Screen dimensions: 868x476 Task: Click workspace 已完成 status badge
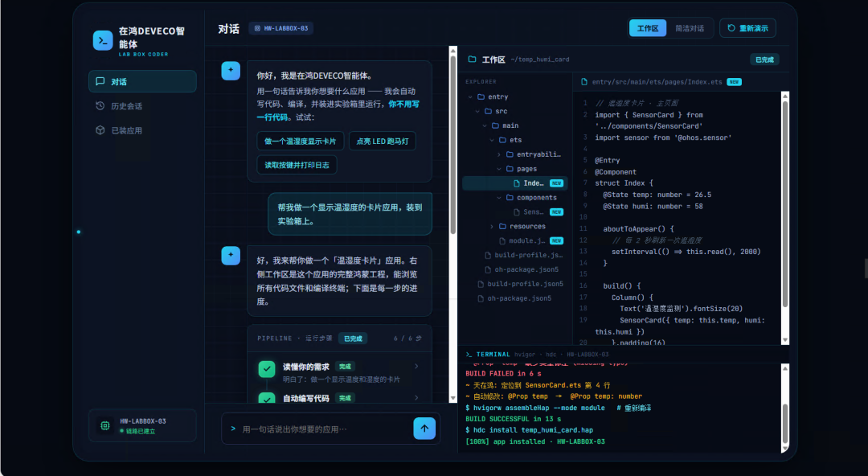[764, 59]
